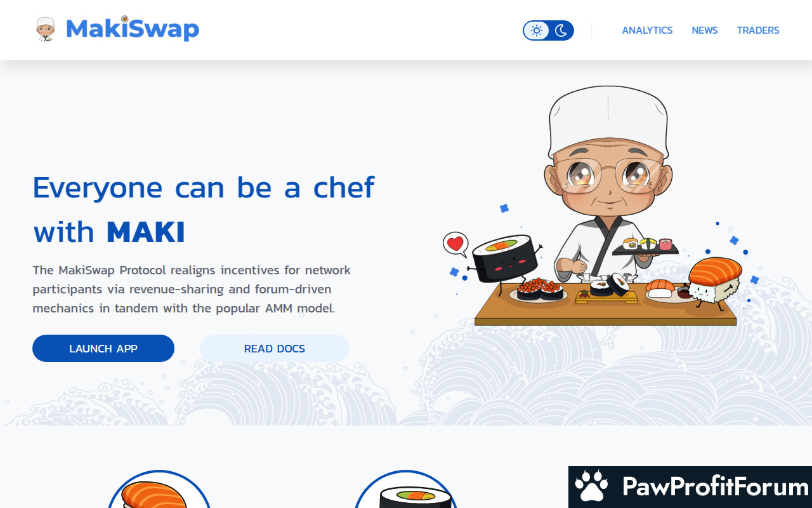Click the maki roll circle icon below
This screenshot has width=812, height=508.
click(x=406, y=490)
